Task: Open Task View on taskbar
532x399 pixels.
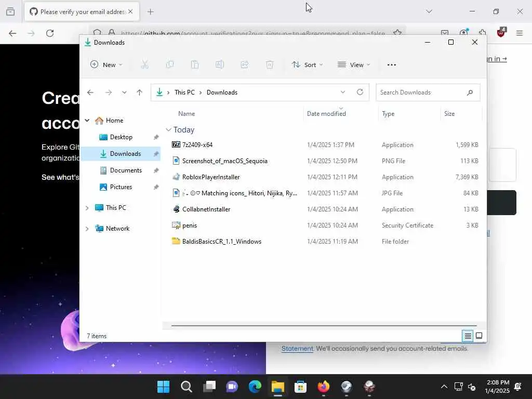Action: coord(209,387)
